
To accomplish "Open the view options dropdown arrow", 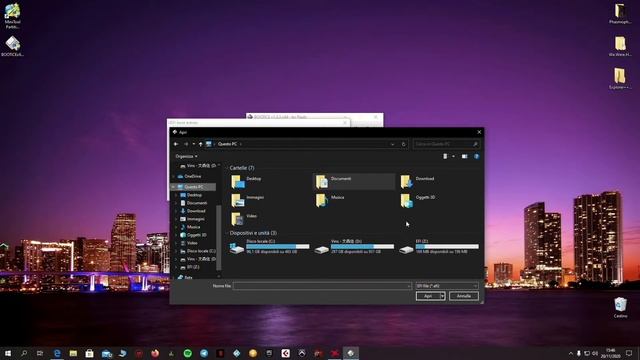I will click(x=453, y=156).
